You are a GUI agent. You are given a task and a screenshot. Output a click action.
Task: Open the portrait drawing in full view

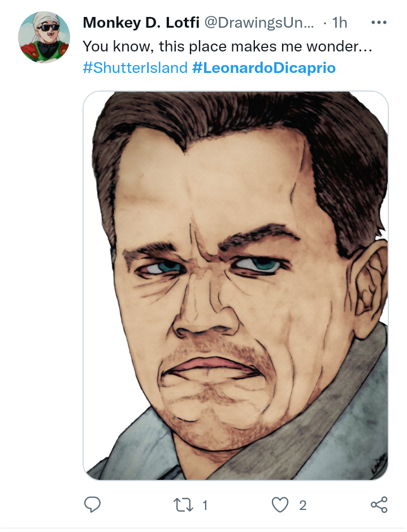coord(236,286)
